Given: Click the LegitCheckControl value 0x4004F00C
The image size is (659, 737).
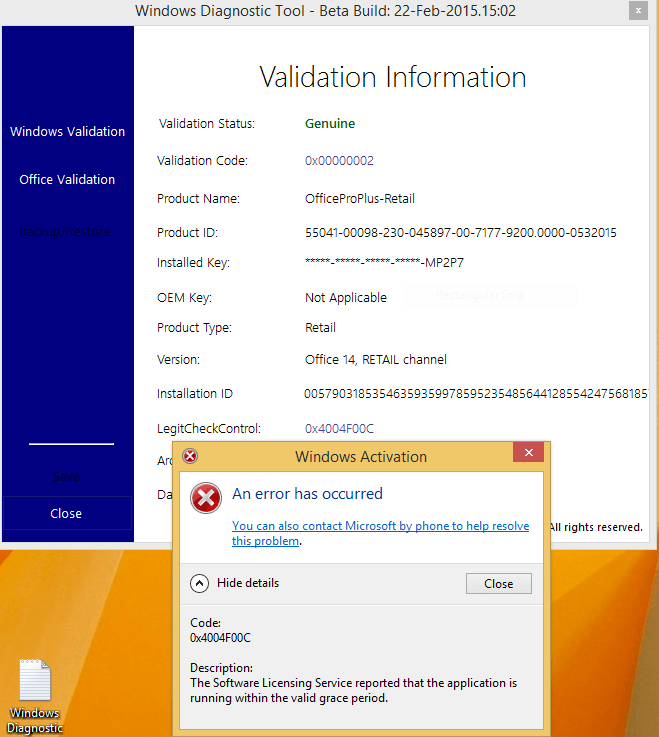Looking at the screenshot, I should point(339,428).
